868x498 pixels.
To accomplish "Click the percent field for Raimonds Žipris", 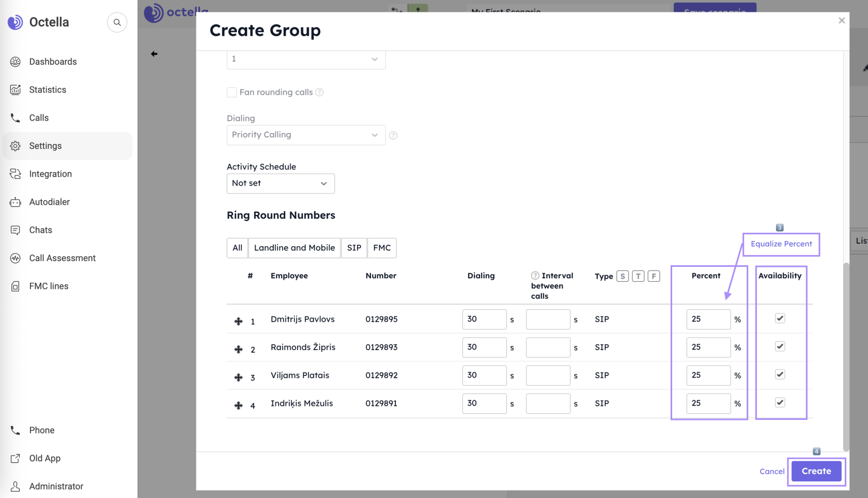I will click(x=708, y=348).
